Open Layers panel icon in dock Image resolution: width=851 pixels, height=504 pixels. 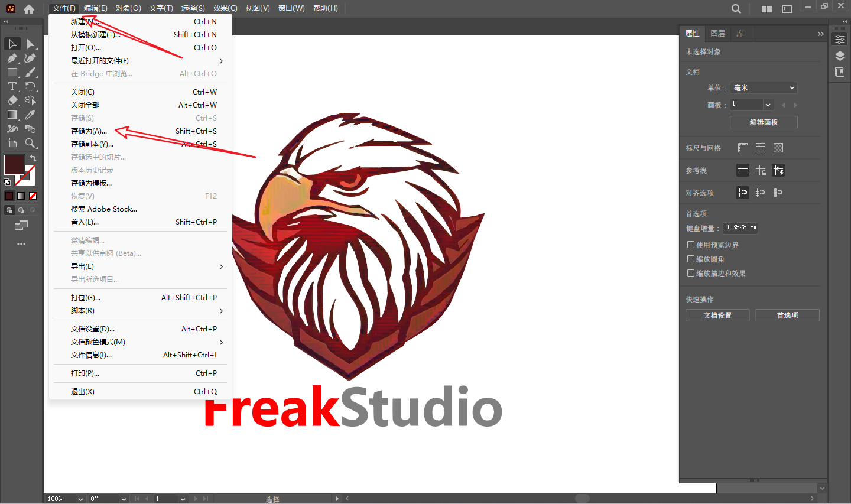840,56
